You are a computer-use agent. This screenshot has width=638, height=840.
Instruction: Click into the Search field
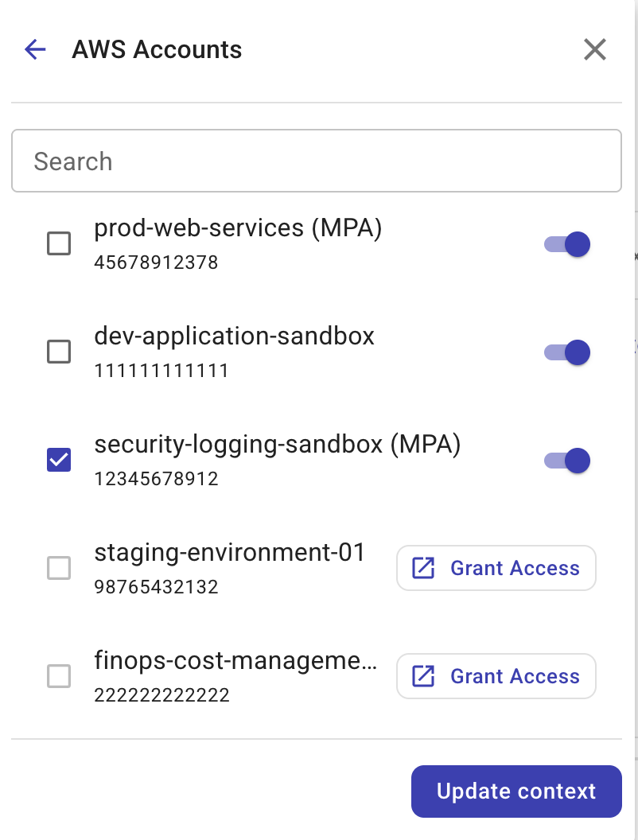click(x=316, y=161)
